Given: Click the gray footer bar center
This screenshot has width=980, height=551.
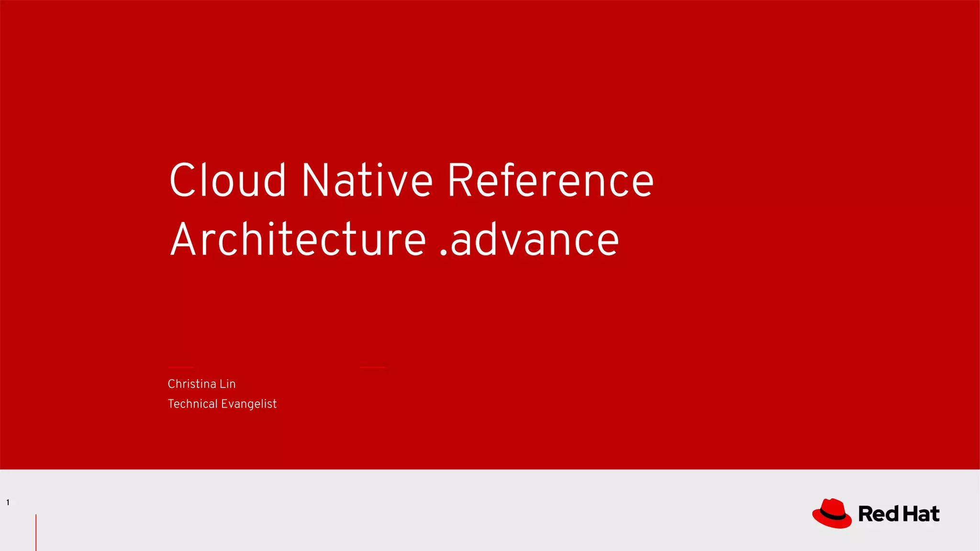Looking at the screenshot, I should point(490,510).
